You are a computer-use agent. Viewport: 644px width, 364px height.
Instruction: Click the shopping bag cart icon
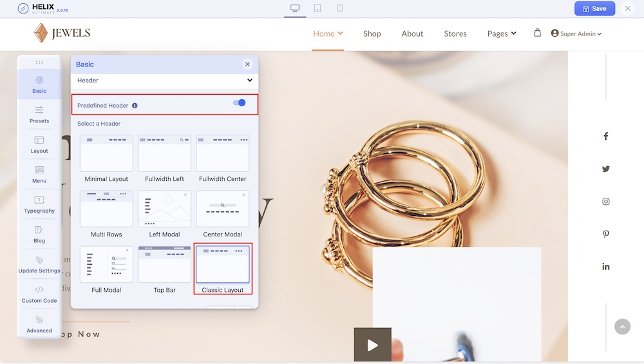coord(537,33)
